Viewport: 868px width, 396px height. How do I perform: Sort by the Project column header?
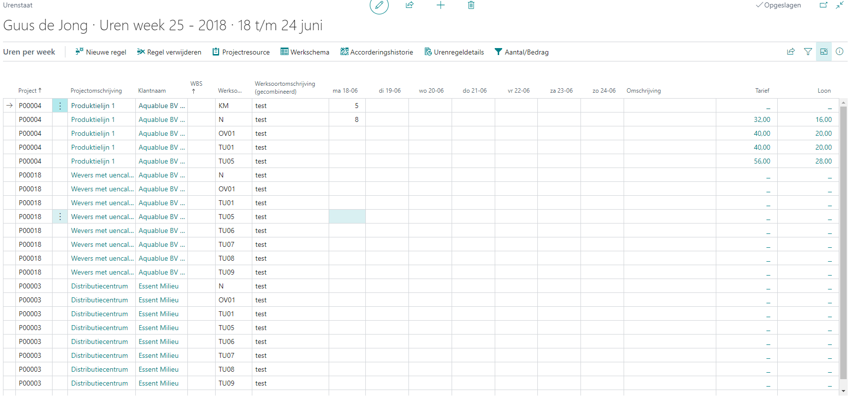(29, 91)
